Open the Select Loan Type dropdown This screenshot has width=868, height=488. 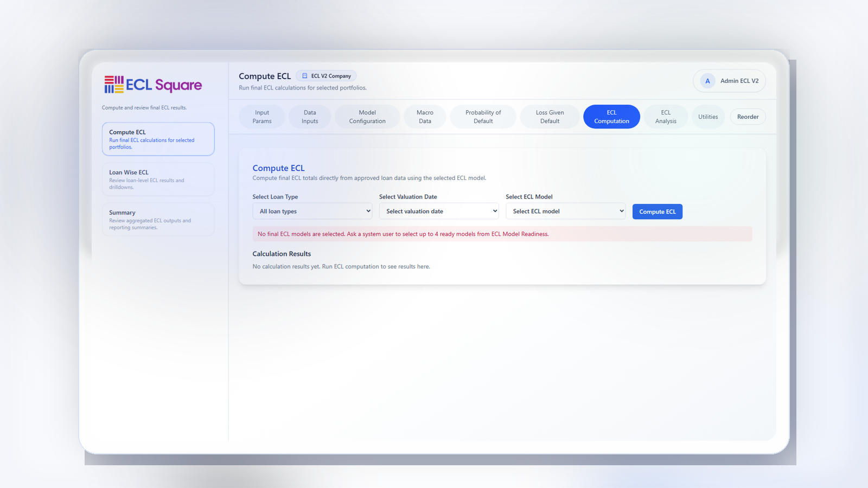(x=312, y=211)
